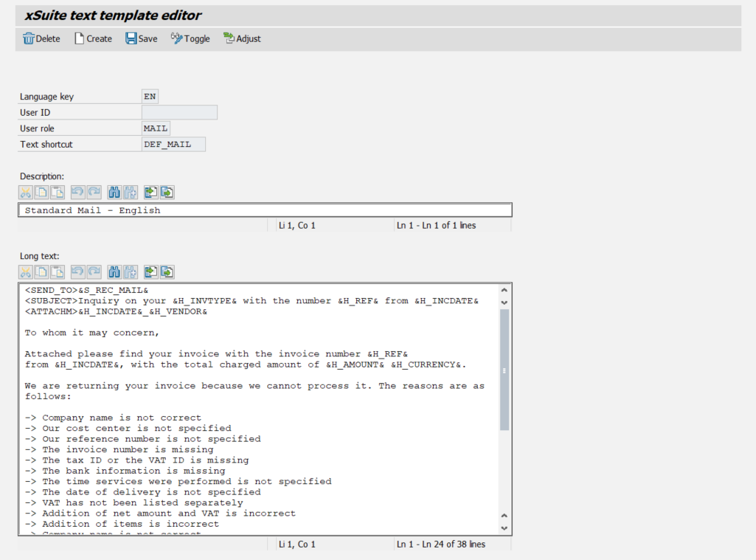Save the text template
This screenshot has height=560, width=756.
pos(141,38)
